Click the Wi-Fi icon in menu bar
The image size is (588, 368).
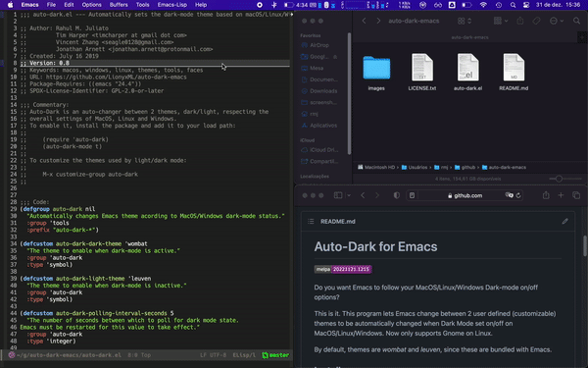point(483,5)
